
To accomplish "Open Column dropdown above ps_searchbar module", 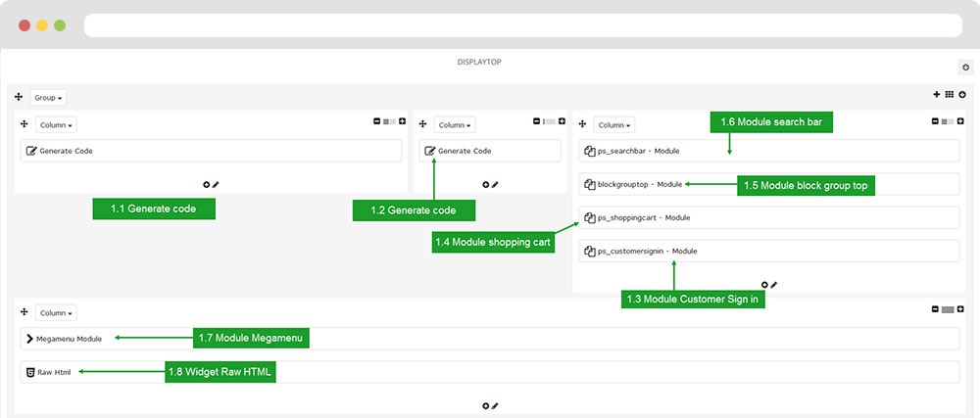I will click(613, 124).
